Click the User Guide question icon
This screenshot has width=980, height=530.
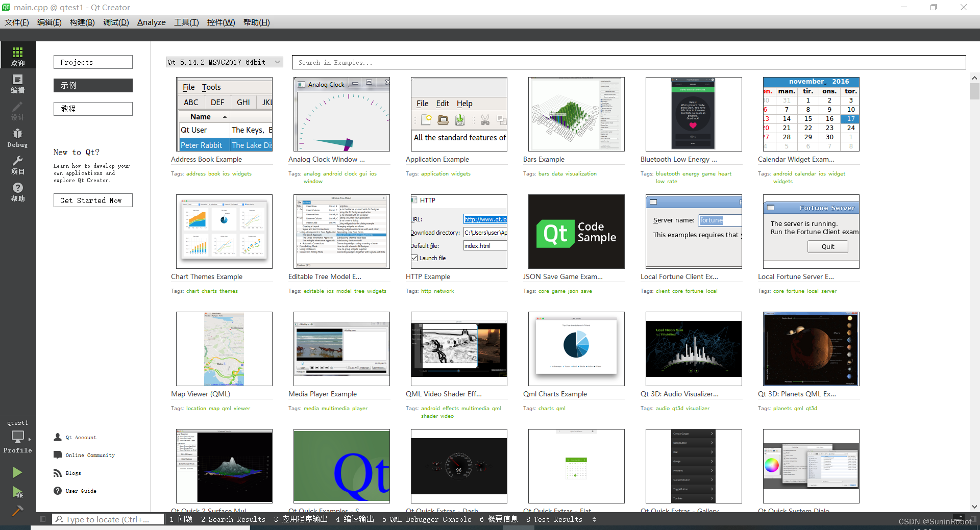58,491
